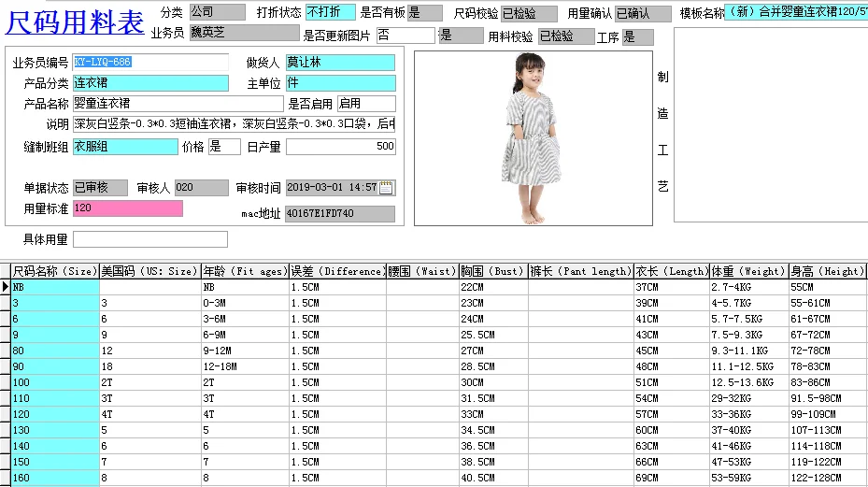
Task: Click the mac地址 field
Action: tap(340, 214)
